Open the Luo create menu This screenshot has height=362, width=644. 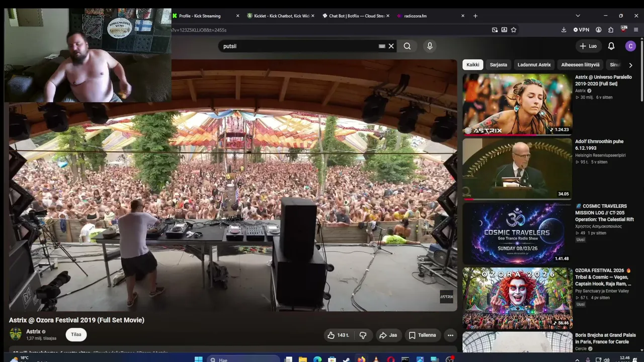[x=588, y=46]
